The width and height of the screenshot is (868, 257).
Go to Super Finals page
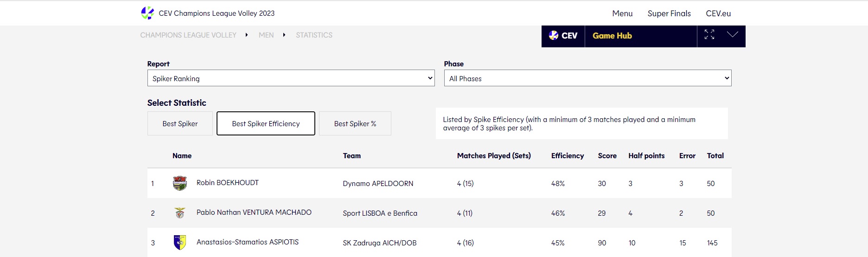pyautogui.click(x=669, y=13)
